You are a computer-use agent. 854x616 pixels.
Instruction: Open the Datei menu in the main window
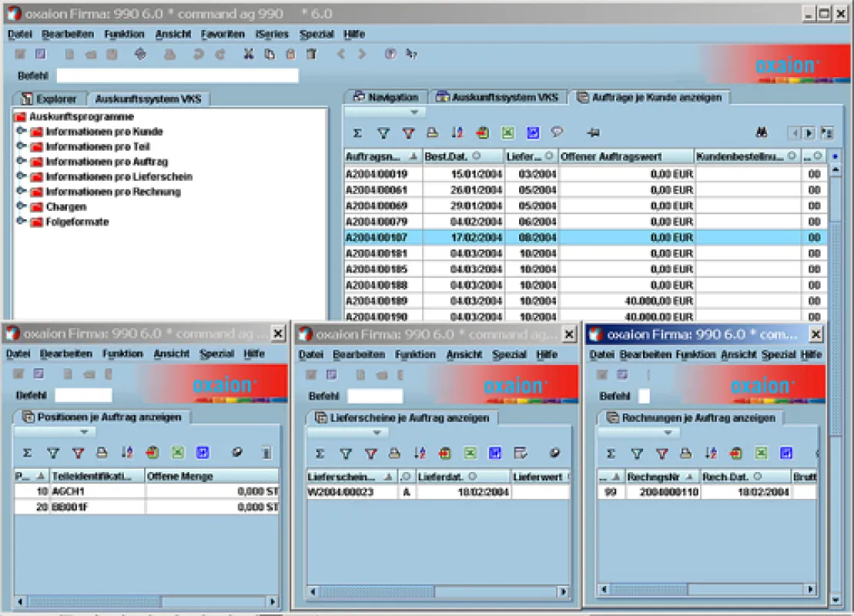(x=19, y=35)
